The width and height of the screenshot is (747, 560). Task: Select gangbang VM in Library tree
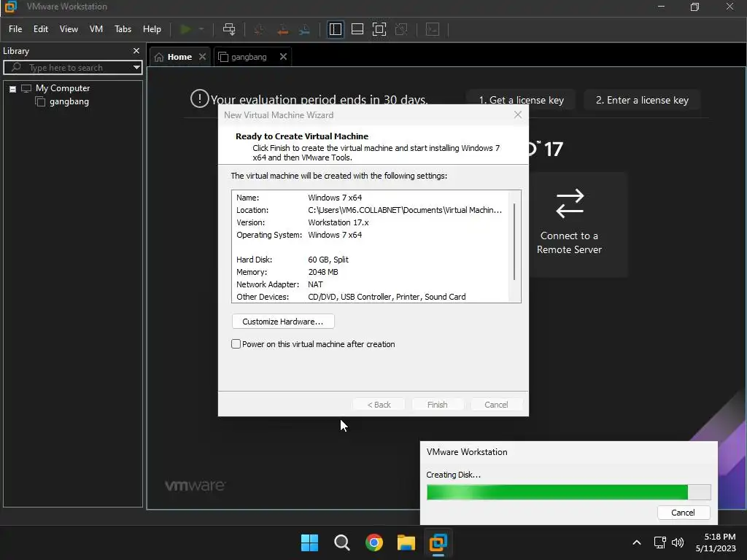point(69,101)
